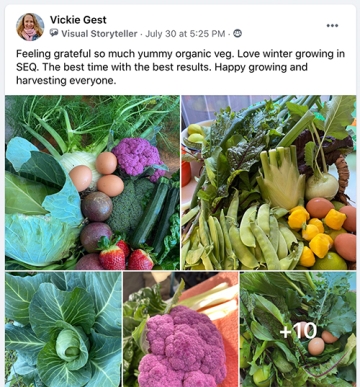
Task: Open the basket photo with snow peas
Action: click(269, 182)
